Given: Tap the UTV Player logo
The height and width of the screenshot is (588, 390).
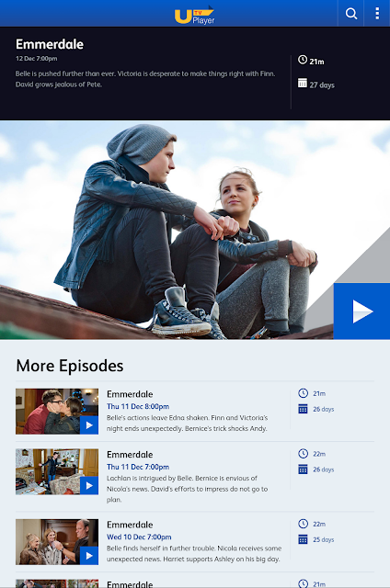Looking at the screenshot, I should coord(194,15).
